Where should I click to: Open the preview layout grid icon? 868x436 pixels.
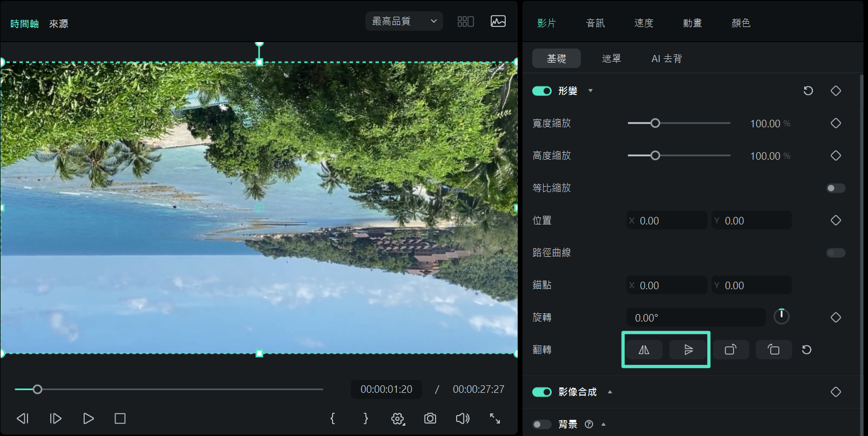[x=466, y=22]
